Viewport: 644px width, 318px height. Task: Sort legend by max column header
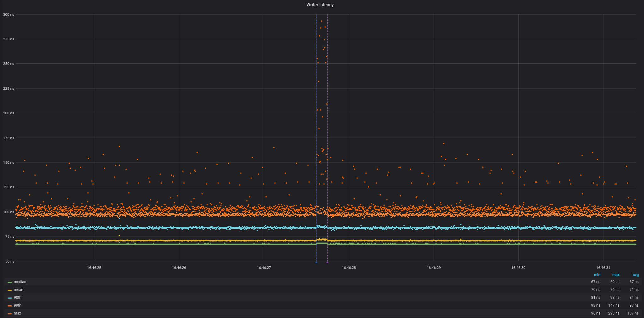click(x=616, y=275)
